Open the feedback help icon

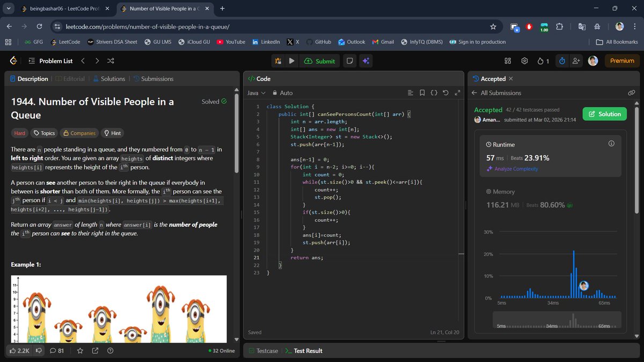click(x=110, y=350)
